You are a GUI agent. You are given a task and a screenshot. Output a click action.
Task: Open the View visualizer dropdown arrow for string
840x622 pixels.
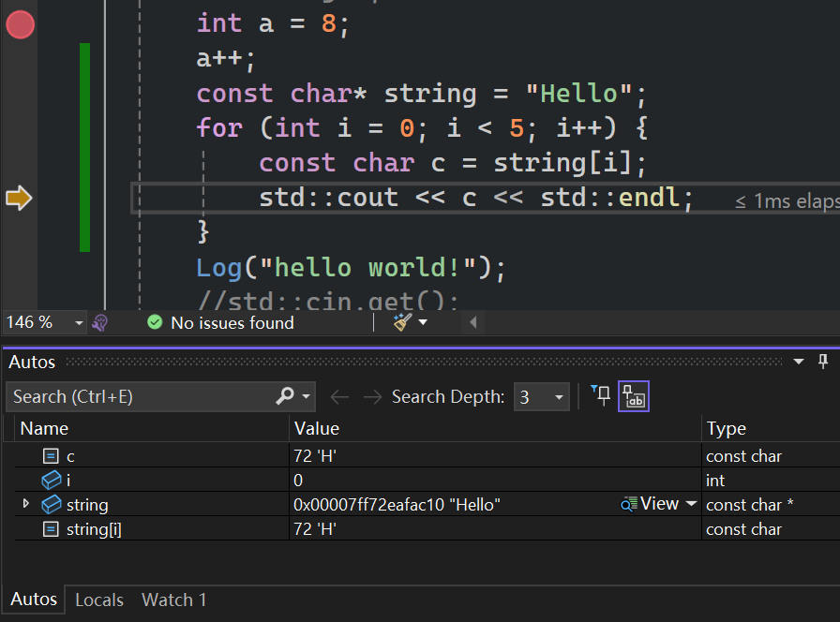[692, 505]
